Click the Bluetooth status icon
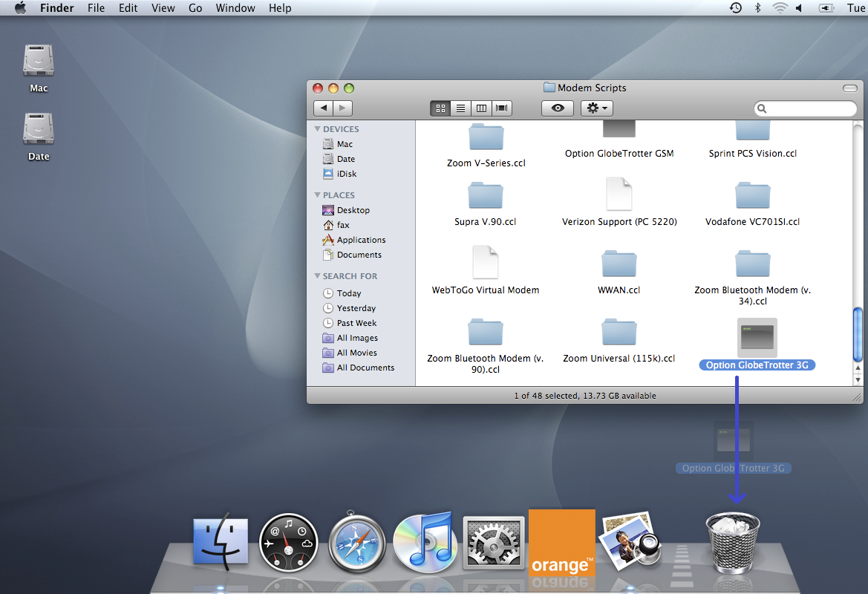 tap(758, 7)
